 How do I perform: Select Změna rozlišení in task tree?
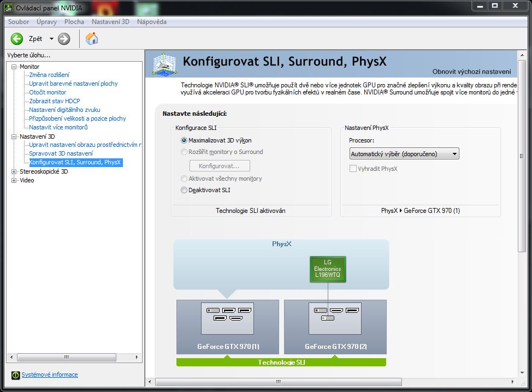point(49,75)
